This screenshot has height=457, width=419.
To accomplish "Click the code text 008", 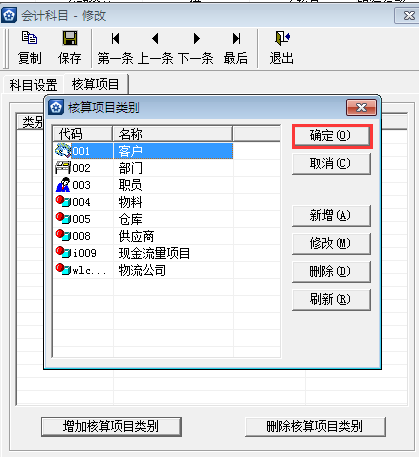I will (81, 236).
